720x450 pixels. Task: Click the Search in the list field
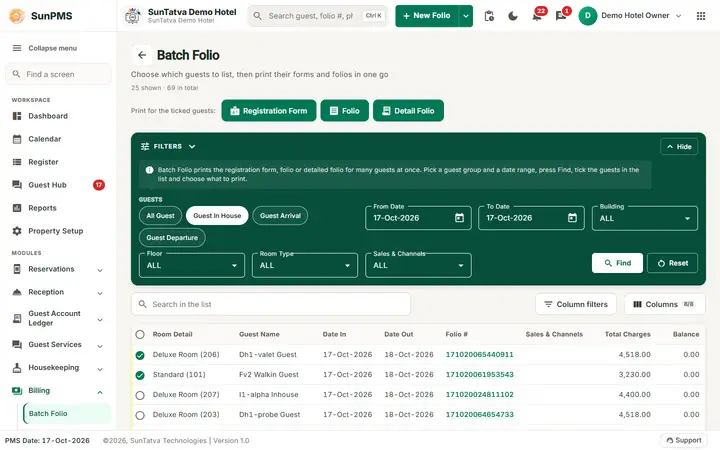pos(271,304)
